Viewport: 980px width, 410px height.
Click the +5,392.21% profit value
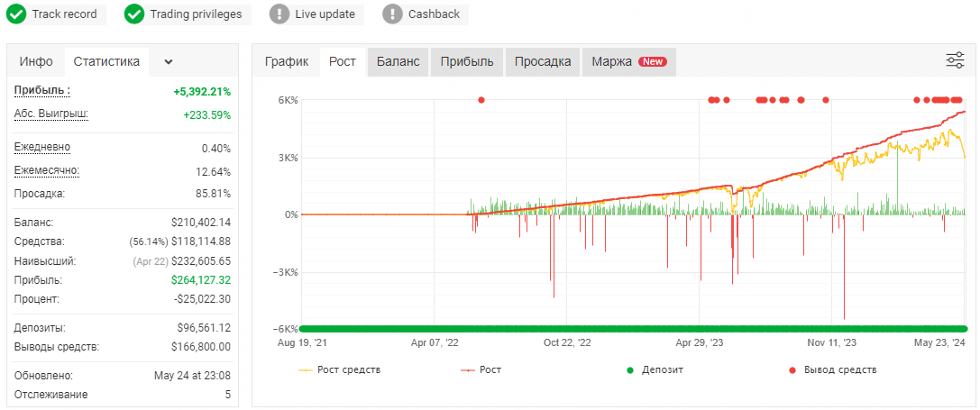click(202, 92)
